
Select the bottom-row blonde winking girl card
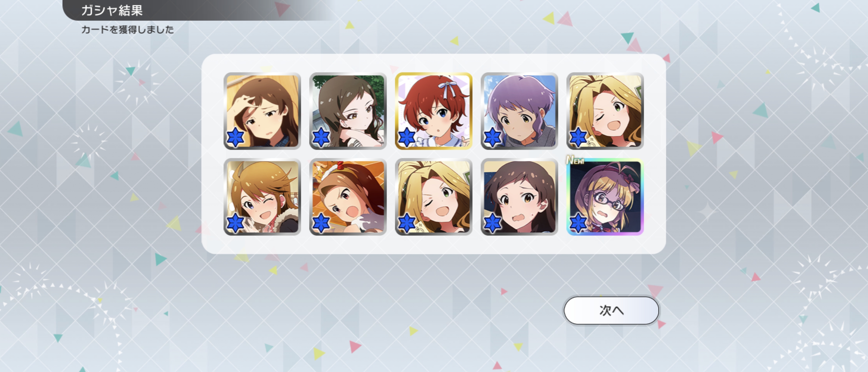434,197
